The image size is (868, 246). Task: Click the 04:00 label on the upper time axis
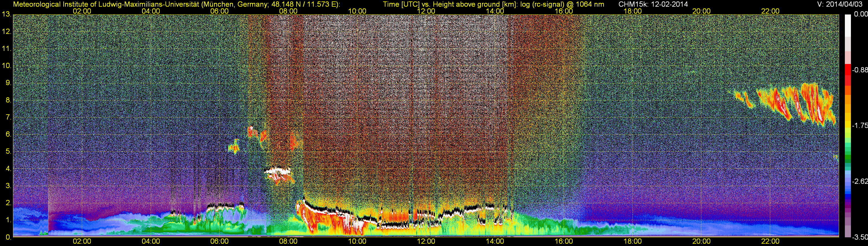coord(151,11)
